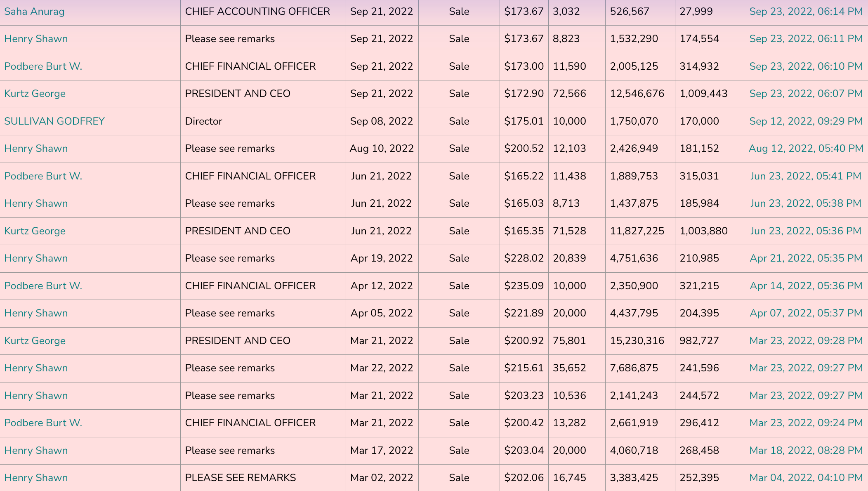
Task: Open Podbere Burt W. link priced $235.09
Action: tap(43, 286)
